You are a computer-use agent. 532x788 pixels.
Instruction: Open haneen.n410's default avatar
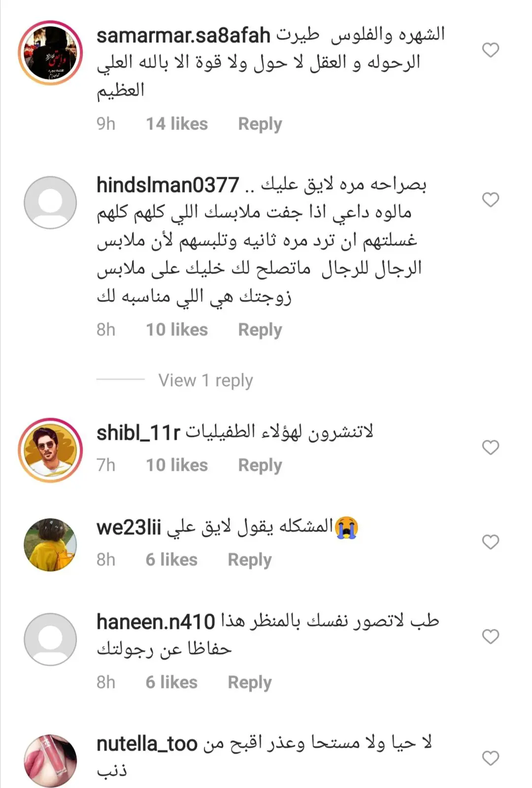pos(50,639)
